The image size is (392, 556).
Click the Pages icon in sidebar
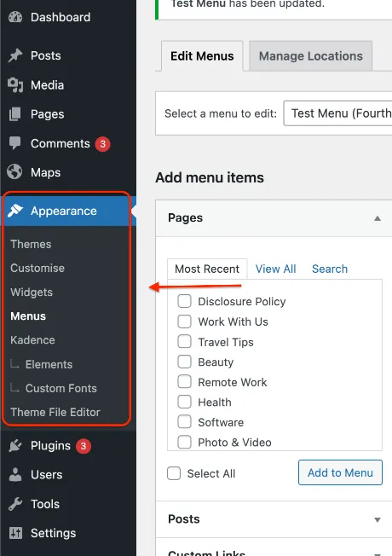pyautogui.click(x=15, y=114)
